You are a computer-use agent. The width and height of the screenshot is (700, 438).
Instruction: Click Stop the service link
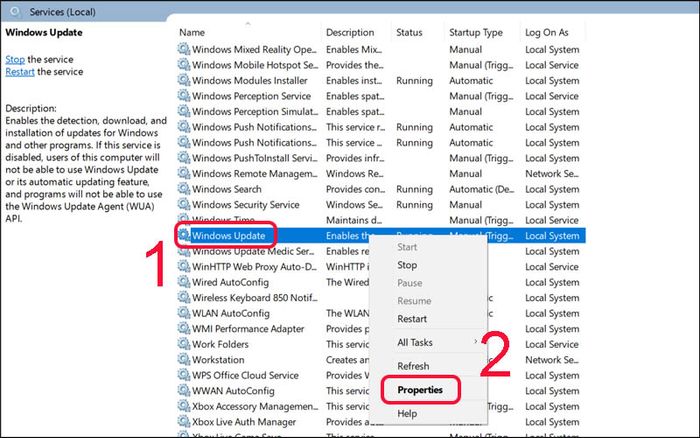pos(15,59)
